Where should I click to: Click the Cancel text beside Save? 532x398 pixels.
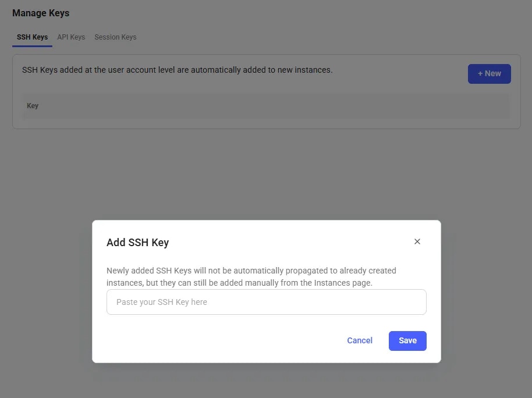coord(360,340)
